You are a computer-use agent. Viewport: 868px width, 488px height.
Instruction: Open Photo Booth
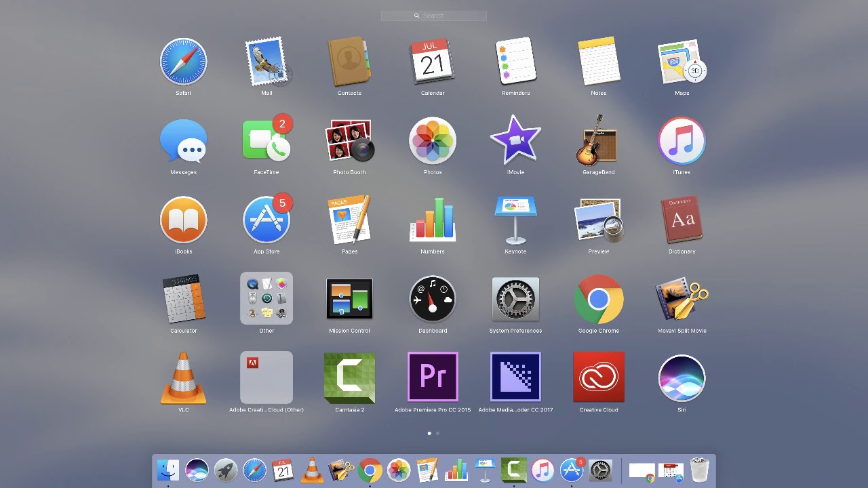pyautogui.click(x=349, y=141)
